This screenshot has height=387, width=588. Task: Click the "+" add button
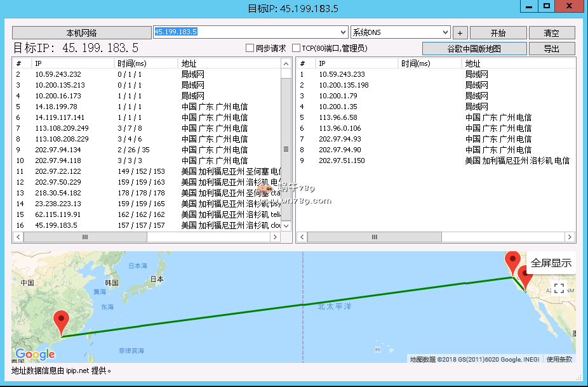pyautogui.click(x=460, y=33)
